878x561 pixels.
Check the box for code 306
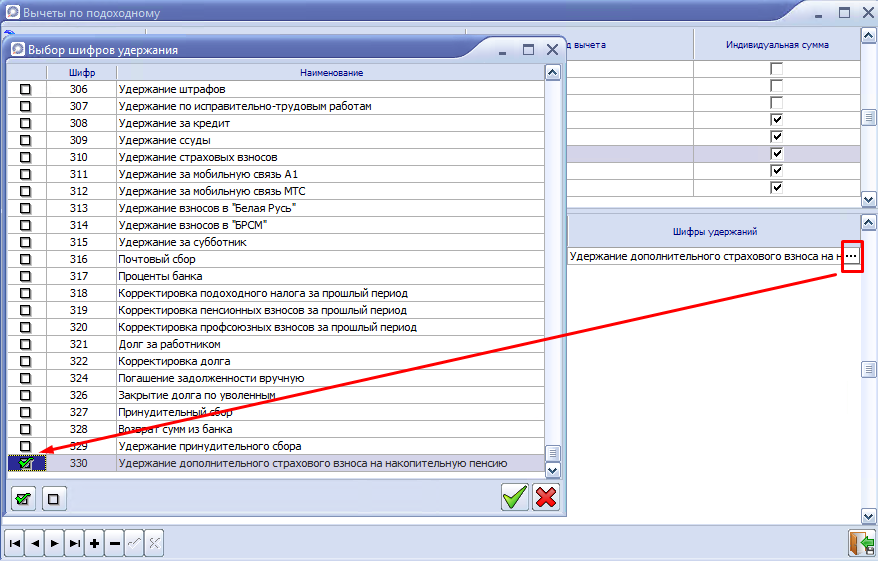25,89
